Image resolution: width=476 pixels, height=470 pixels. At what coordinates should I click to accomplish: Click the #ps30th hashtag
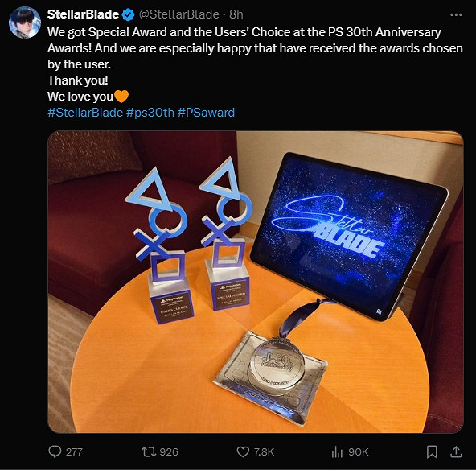pos(150,113)
